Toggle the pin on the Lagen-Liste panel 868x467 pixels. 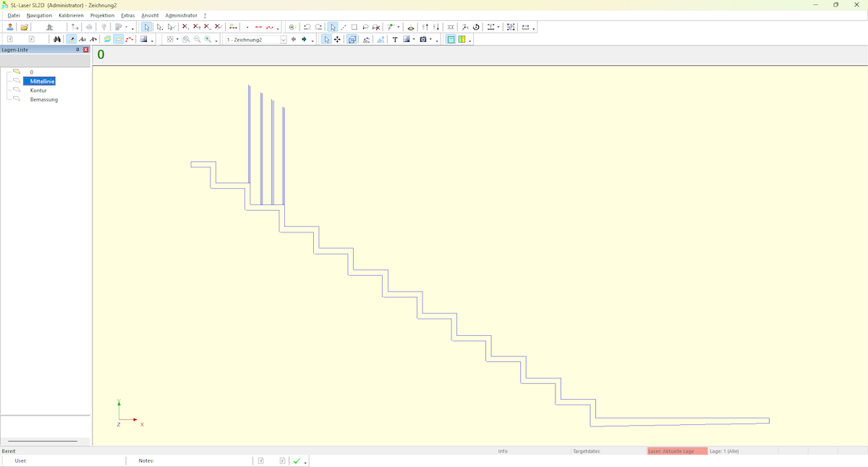(79, 49)
